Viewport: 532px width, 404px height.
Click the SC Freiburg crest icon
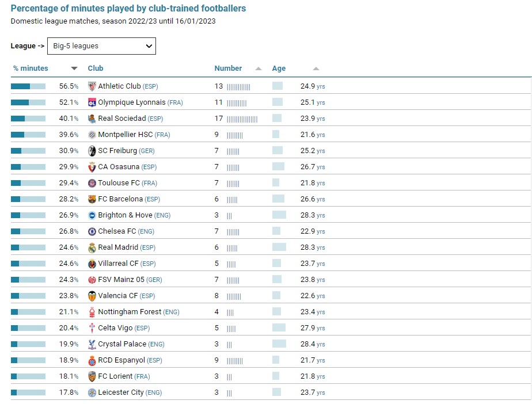[92, 151]
